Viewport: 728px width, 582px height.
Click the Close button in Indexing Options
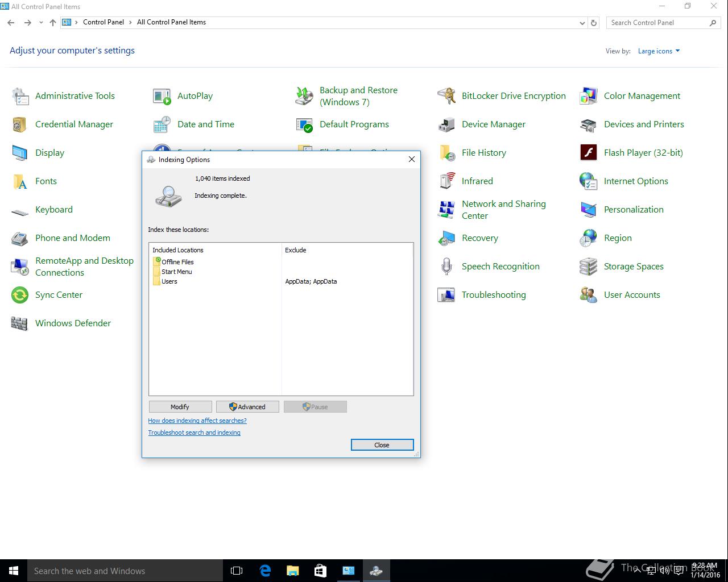click(382, 445)
